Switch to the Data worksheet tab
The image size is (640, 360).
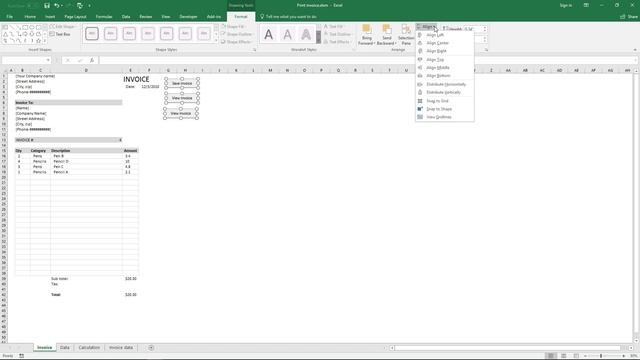(x=64, y=348)
